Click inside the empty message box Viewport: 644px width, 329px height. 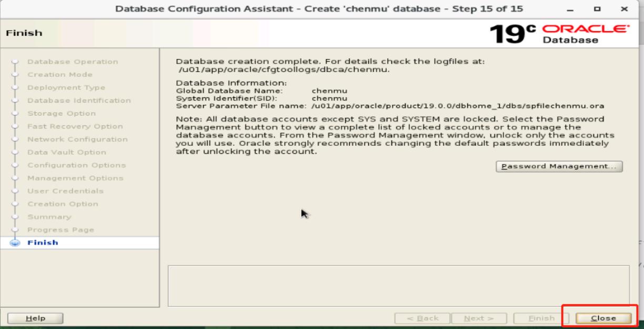point(399,286)
